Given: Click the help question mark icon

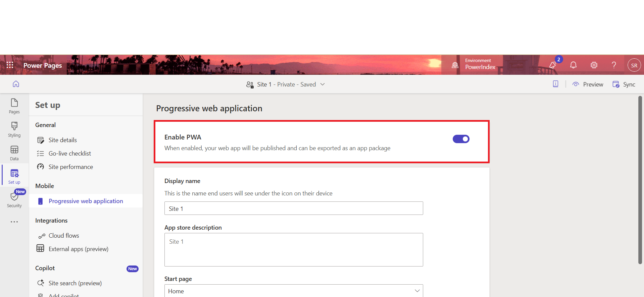Looking at the screenshot, I should [x=614, y=65].
